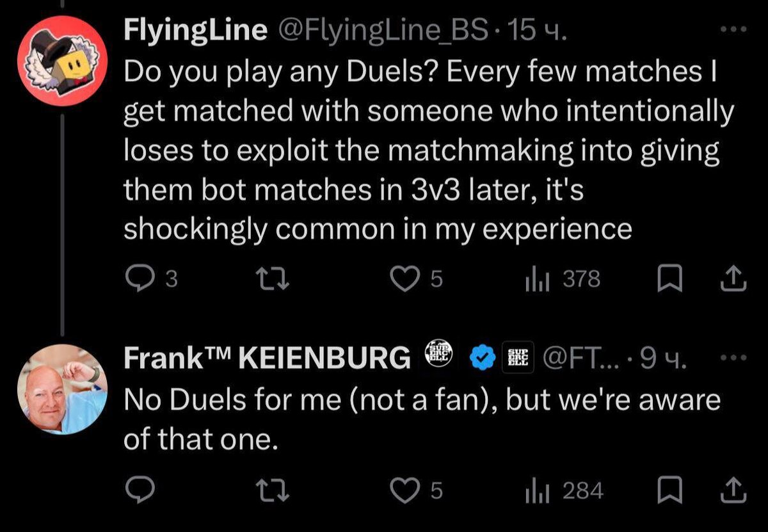The image size is (768, 532).
Task: Like FlyingLine's tweet with 5 likes
Action: 406,278
